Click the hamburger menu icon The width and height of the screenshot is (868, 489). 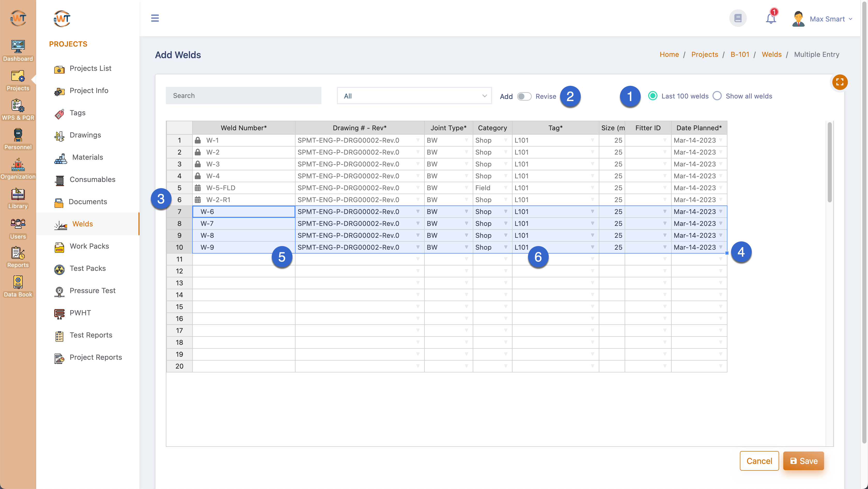coord(155,18)
